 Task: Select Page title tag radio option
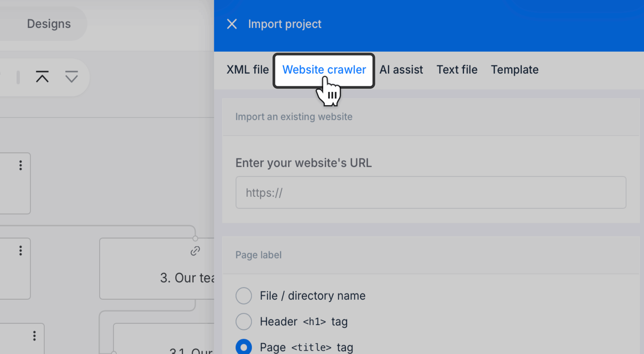click(244, 347)
